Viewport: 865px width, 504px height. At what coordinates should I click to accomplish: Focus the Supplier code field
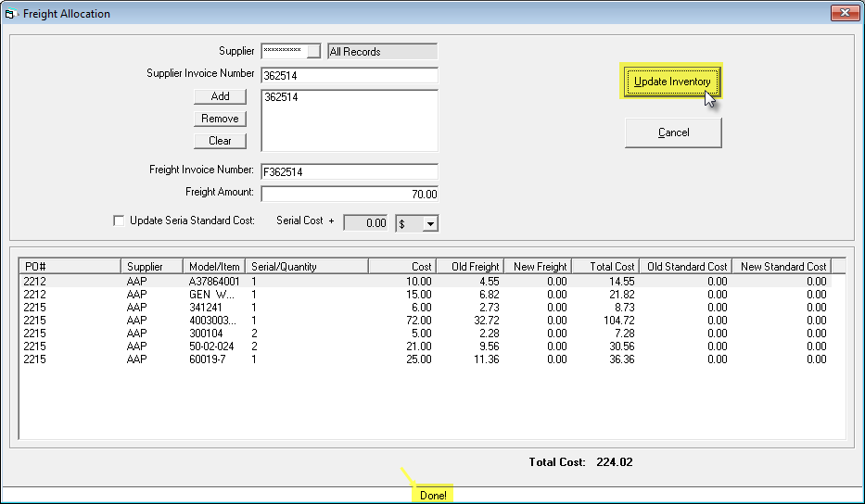[284, 51]
